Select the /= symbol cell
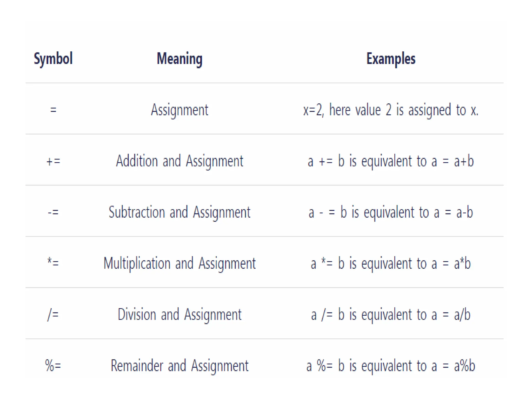532x399 pixels. click(x=53, y=315)
